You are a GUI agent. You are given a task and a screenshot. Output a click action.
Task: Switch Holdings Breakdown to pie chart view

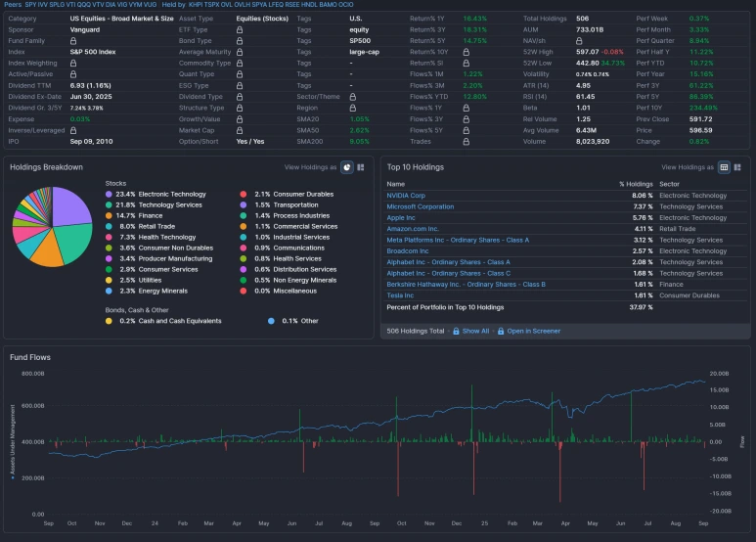pyautogui.click(x=346, y=167)
